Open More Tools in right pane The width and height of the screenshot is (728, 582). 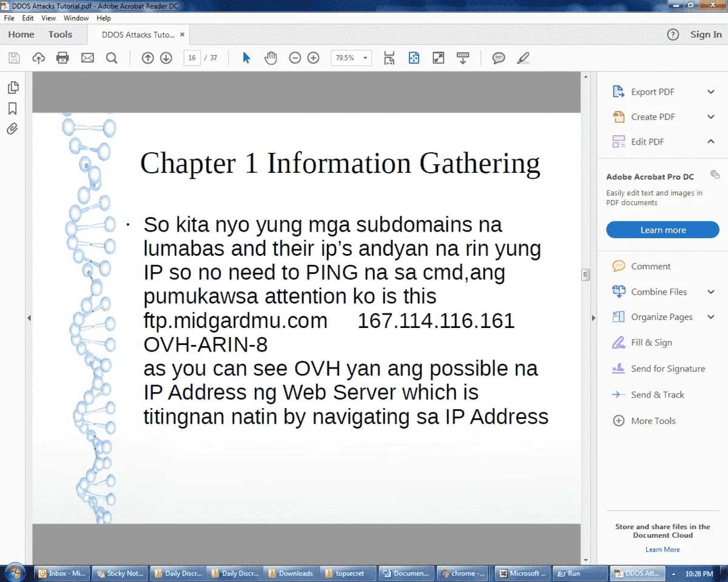coord(644,421)
